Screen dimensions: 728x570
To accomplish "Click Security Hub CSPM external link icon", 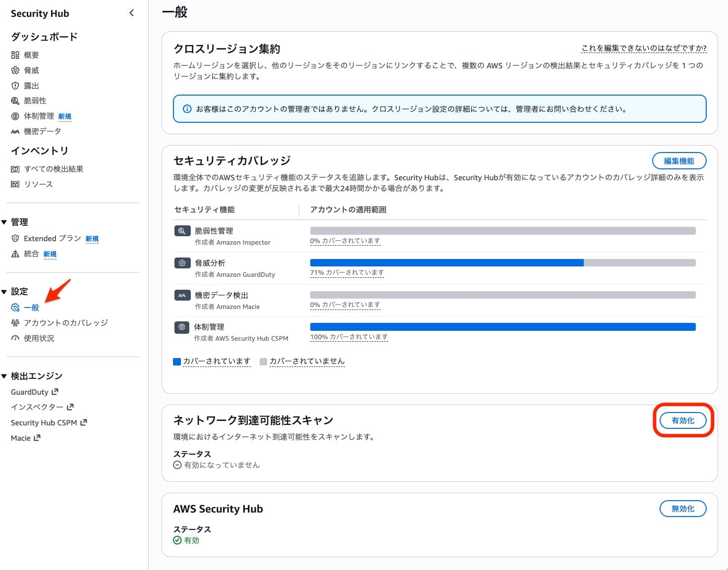I will point(84,422).
